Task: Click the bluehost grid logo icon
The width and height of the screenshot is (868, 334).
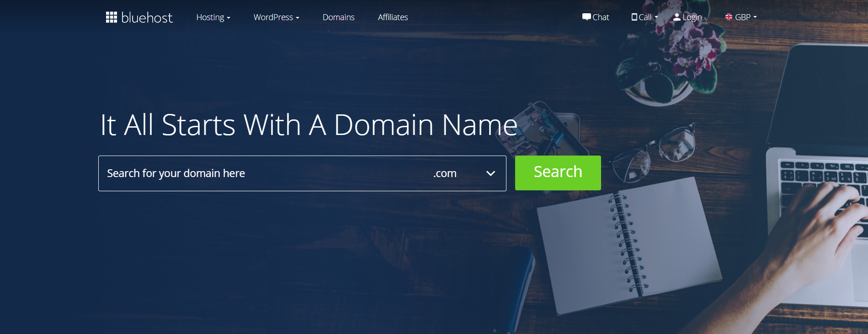Action: click(112, 17)
